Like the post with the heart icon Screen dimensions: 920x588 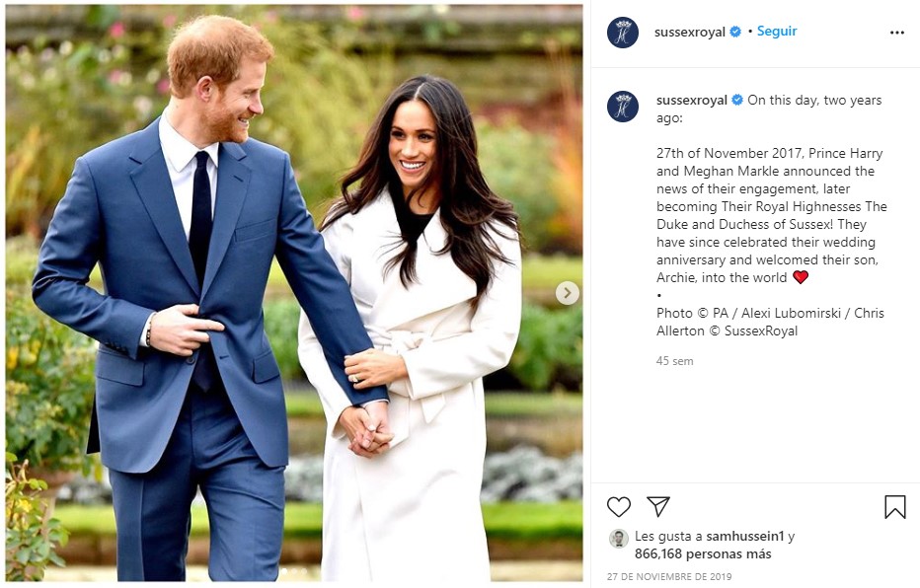point(618,506)
